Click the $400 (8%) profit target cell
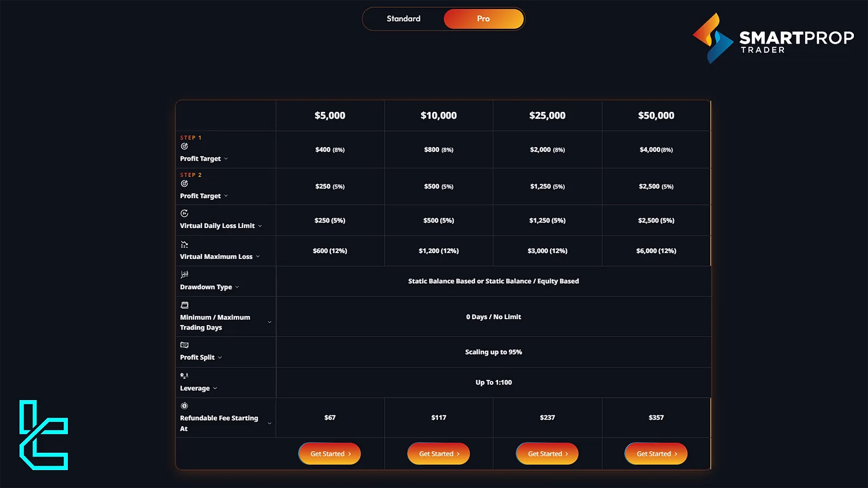The width and height of the screenshot is (868, 488). (330, 150)
